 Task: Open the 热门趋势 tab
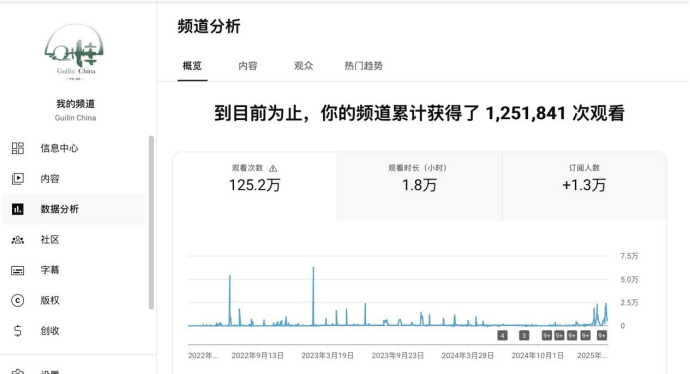[x=363, y=66]
